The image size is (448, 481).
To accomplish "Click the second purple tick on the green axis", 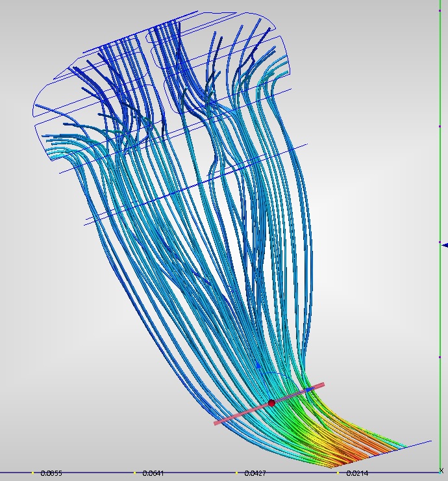I will point(440,125).
